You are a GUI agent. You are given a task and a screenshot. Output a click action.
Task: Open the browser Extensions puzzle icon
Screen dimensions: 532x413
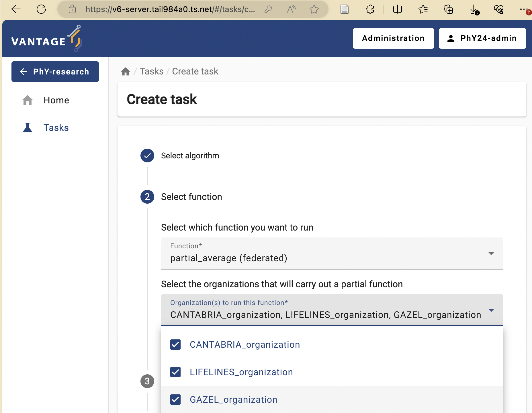[x=370, y=9]
